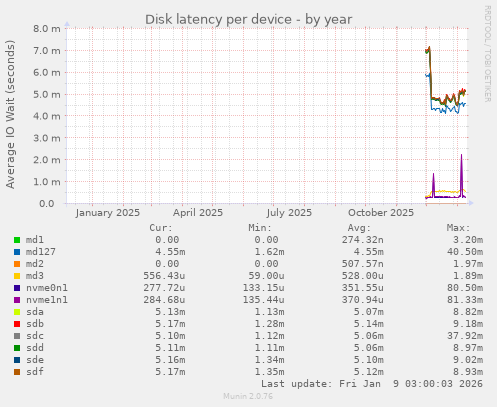Select the md2 legend label
This screenshot has width=497, height=407.
click(x=35, y=264)
